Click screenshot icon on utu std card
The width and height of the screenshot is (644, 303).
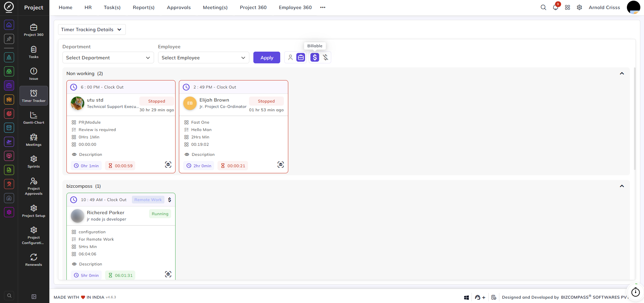[x=168, y=165]
